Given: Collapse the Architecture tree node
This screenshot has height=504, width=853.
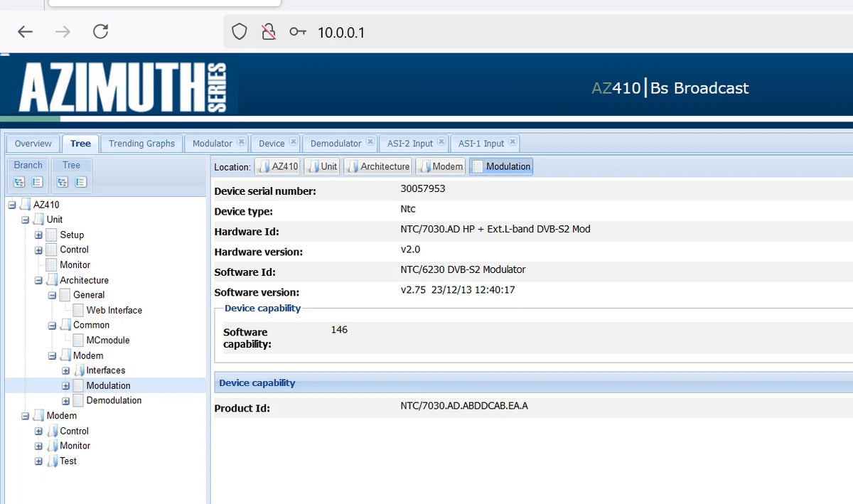Looking at the screenshot, I should [39, 280].
